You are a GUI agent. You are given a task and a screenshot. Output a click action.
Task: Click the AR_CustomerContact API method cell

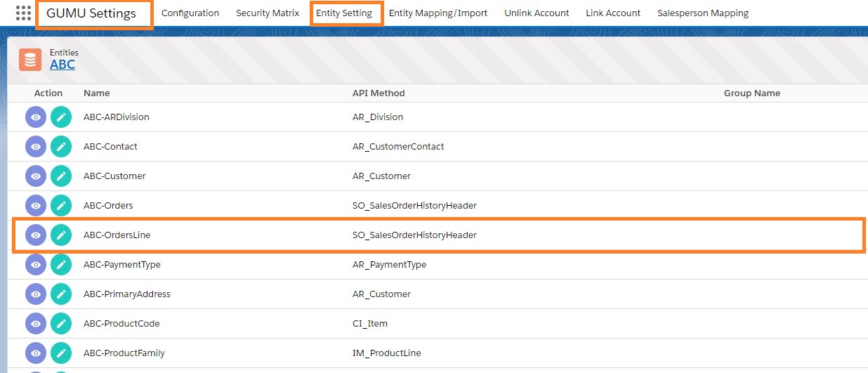[x=398, y=147]
